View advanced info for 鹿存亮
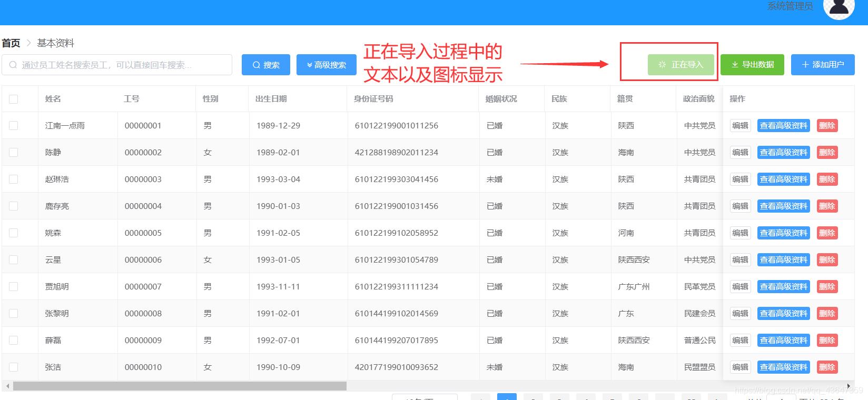This screenshot has width=868, height=400. point(784,206)
